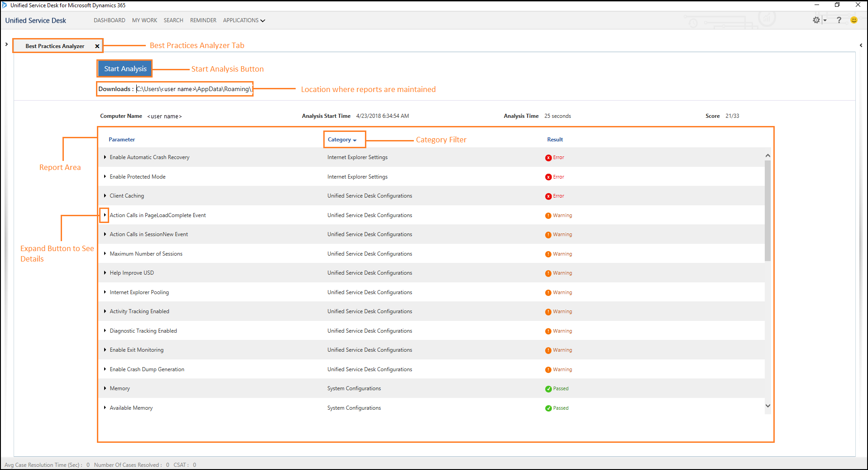The width and height of the screenshot is (868, 470).
Task: Click the smiley feedback icon
Action: 854,20
